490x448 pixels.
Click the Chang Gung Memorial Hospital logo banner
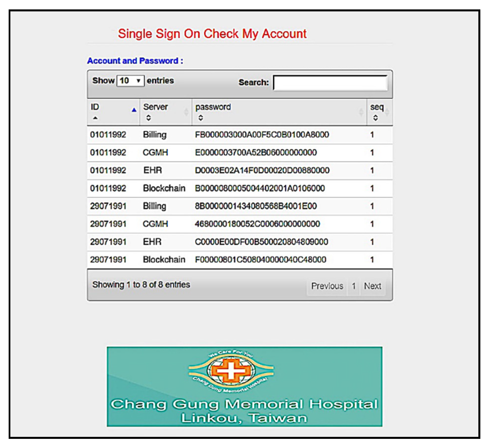point(244,386)
